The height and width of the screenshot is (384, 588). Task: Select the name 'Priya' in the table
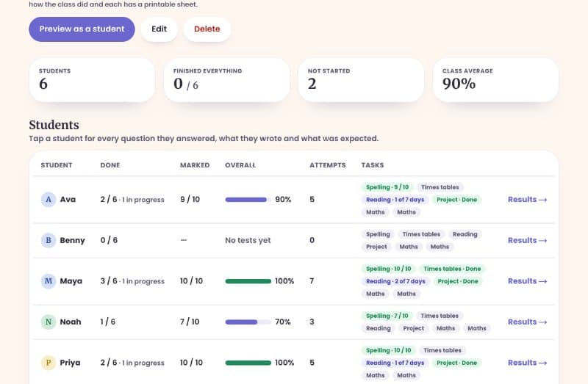click(x=70, y=363)
